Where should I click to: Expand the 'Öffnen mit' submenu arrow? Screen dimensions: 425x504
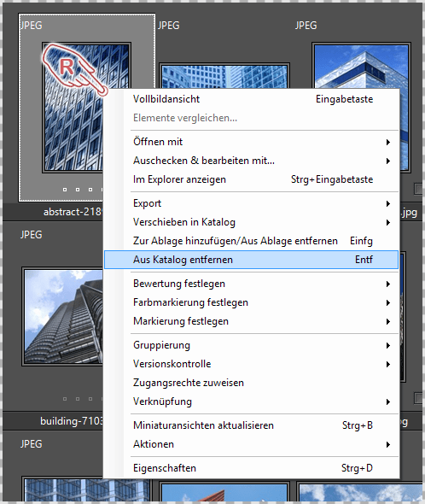pos(388,142)
